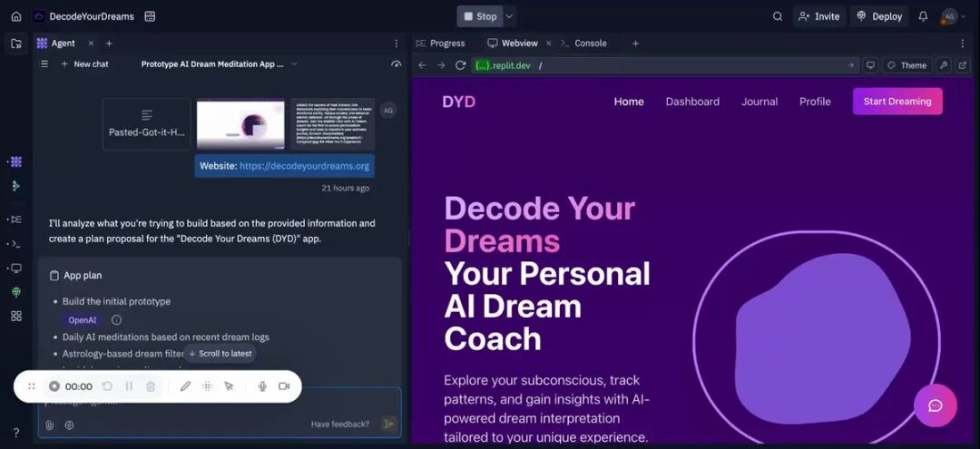Open search in top bar
The image size is (980, 449).
pyautogui.click(x=778, y=17)
